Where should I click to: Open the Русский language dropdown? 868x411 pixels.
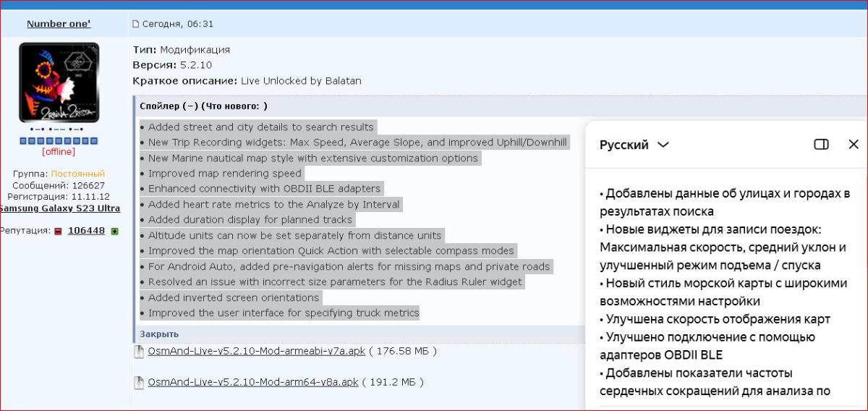(634, 145)
